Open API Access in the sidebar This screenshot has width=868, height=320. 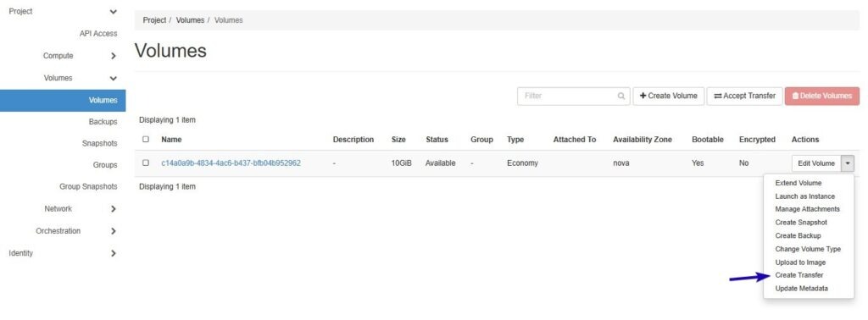pyautogui.click(x=98, y=34)
